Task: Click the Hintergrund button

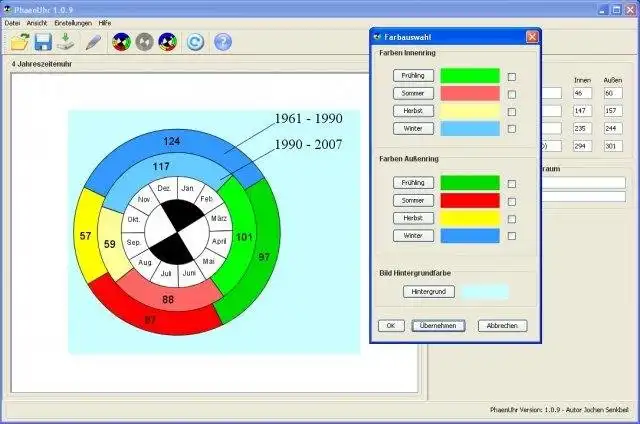Action: tap(429, 292)
